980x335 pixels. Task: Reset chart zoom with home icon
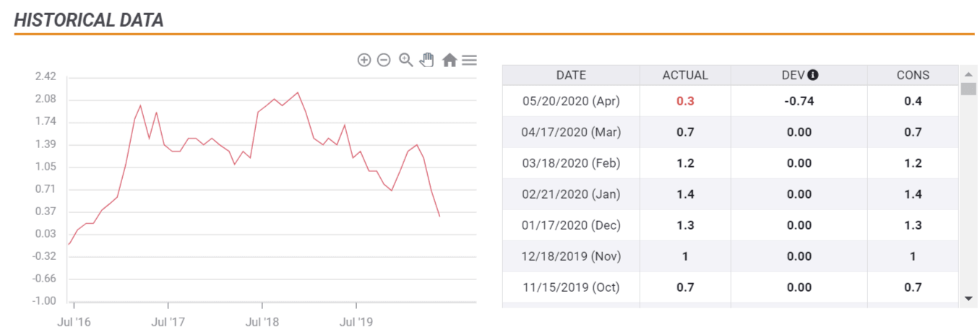[449, 61]
